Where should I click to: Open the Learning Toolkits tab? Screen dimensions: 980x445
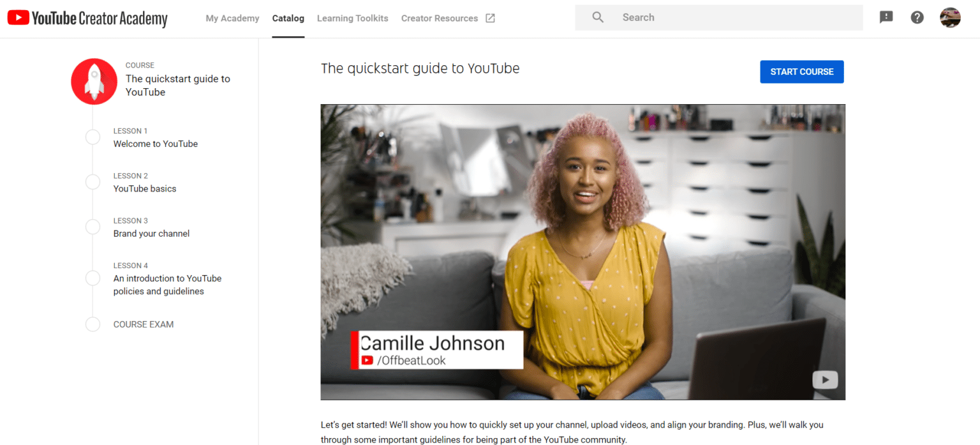(x=352, y=19)
